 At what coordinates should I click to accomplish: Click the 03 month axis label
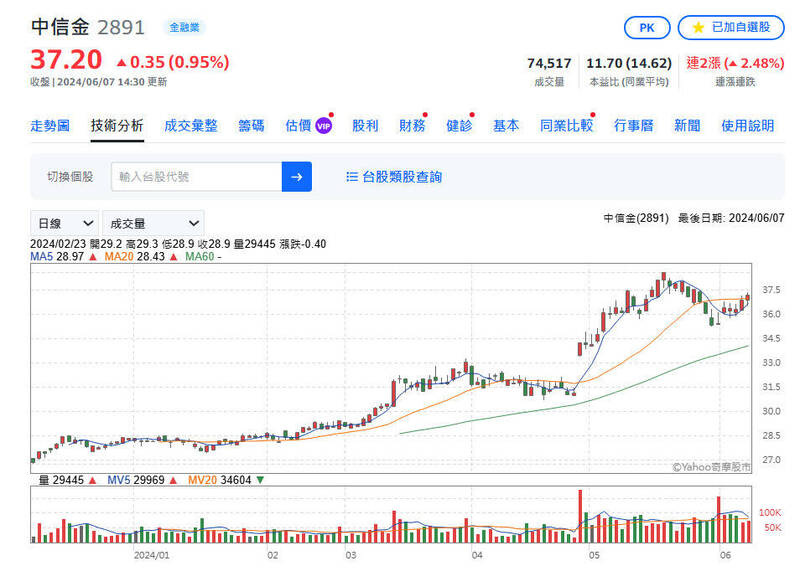pos(351,555)
